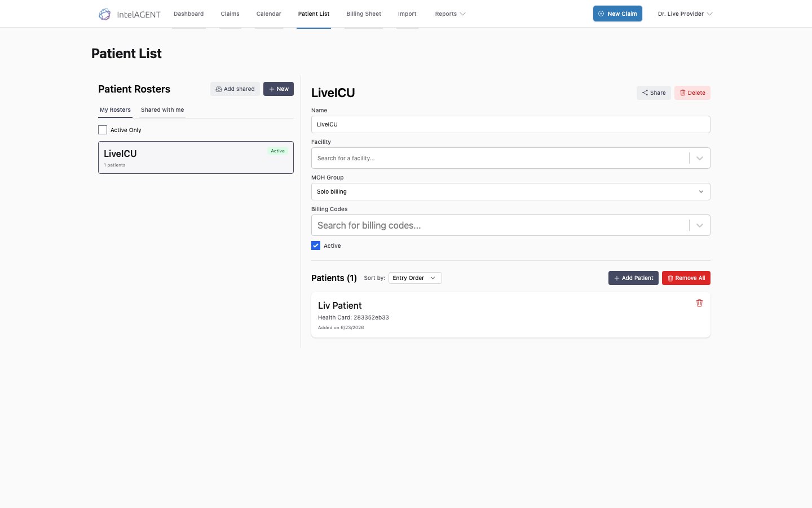This screenshot has height=508, width=812.
Task: Go to the Import page
Action: coord(407,14)
